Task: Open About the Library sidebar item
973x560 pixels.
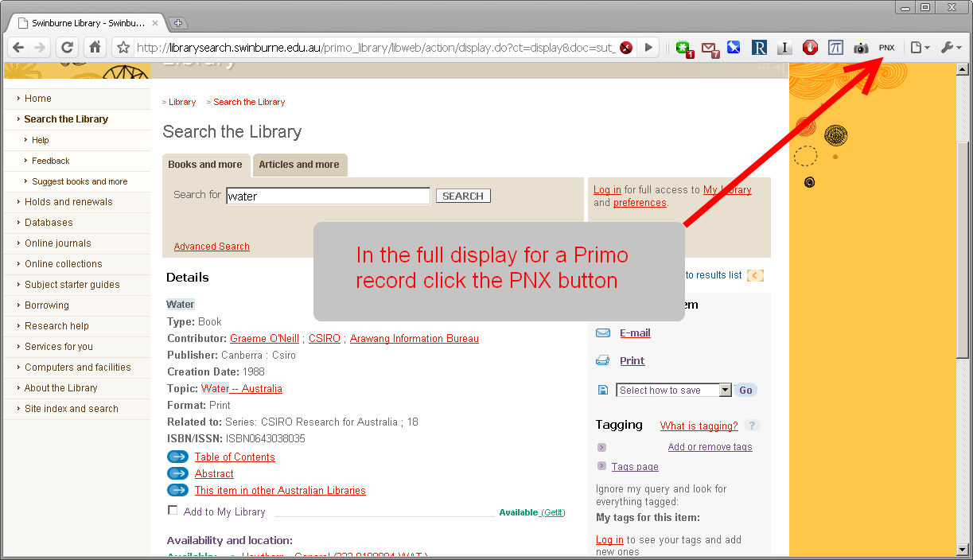Action: pyautogui.click(x=61, y=388)
